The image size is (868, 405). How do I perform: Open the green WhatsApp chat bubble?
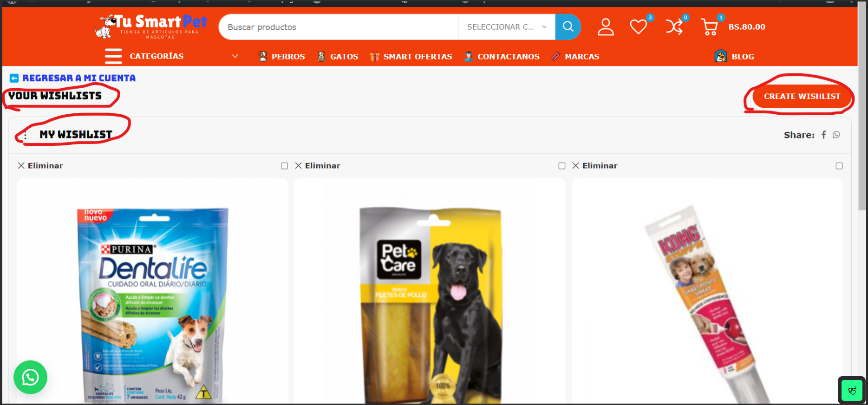pyautogui.click(x=30, y=377)
